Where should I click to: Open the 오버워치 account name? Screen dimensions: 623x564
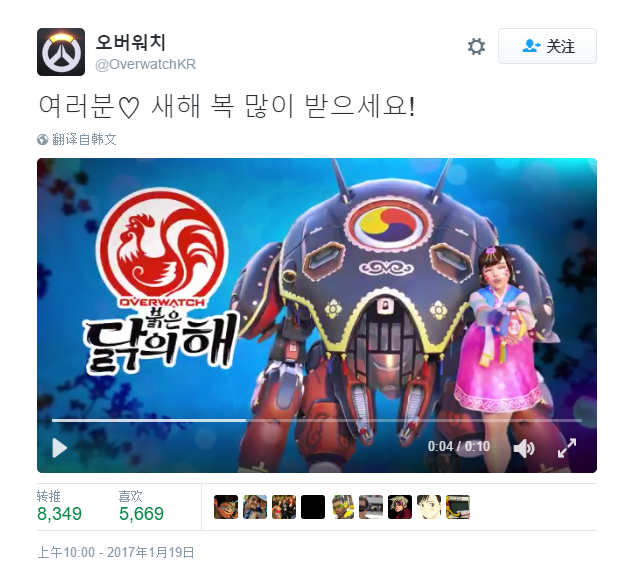click(130, 42)
